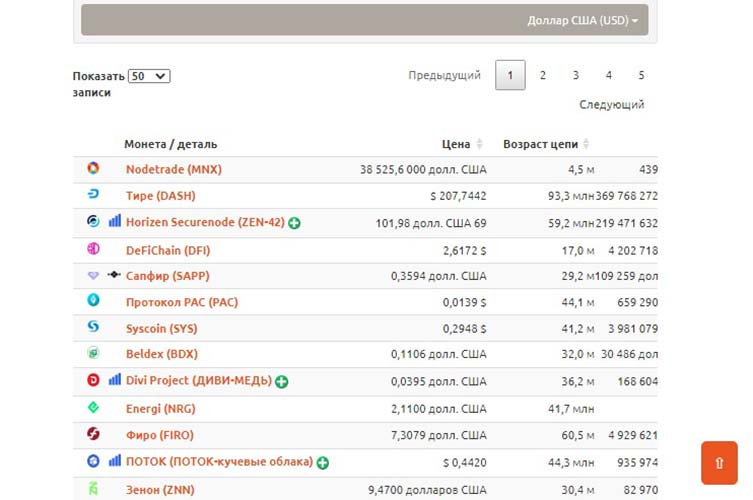Click the DASH coin logo icon
The width and height of the screenshot is (753, 500).
[x=93, y=195]
